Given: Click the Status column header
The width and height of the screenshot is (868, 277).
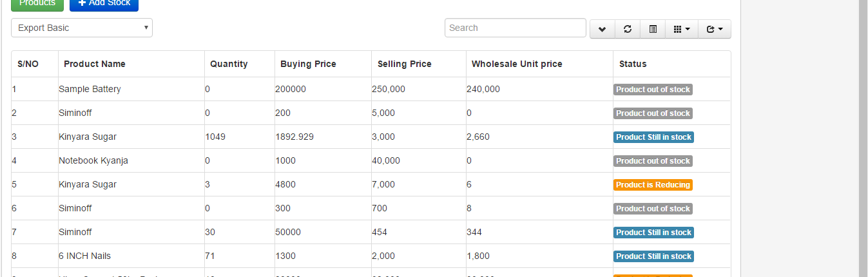Looking at the screenshot, I should point(633,64).
